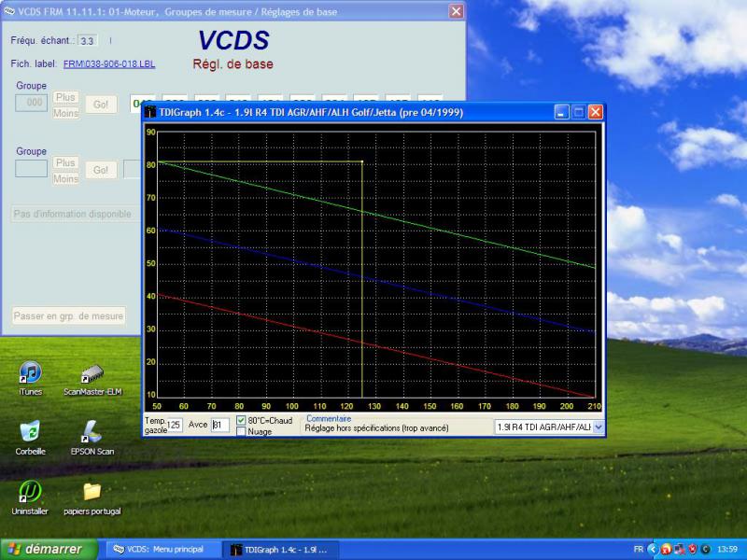Click the Fréqu. échant. value 3.3

(x=87, y=41)
